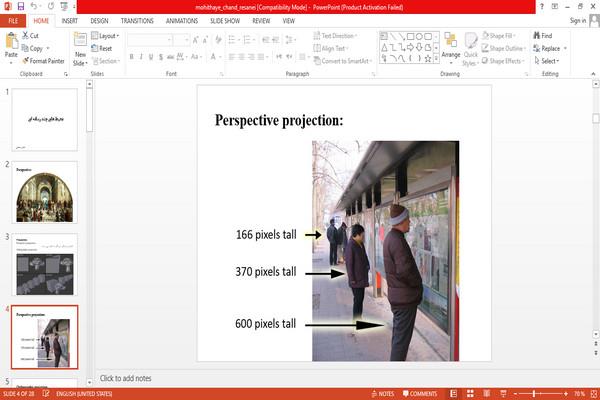
Task: Click Increase Font Size icon
Action: [x=196, y=40]
